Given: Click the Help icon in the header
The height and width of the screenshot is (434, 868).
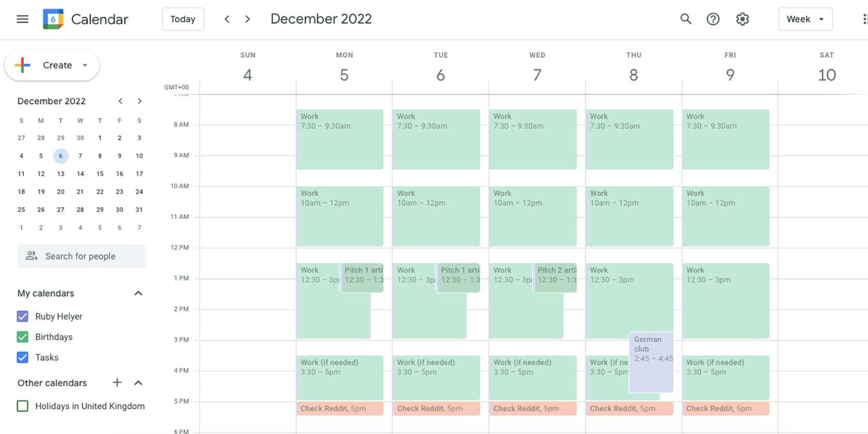Looking at the screenshot, I should point(713,19).
